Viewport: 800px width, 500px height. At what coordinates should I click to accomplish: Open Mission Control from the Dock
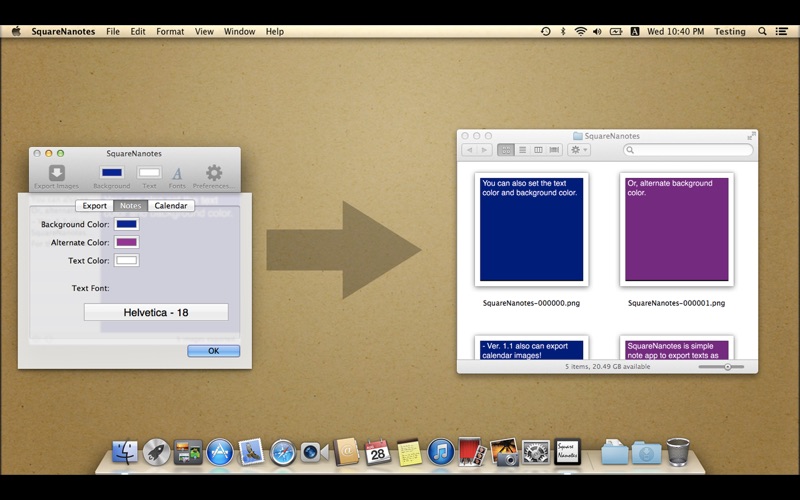[188, 452]
